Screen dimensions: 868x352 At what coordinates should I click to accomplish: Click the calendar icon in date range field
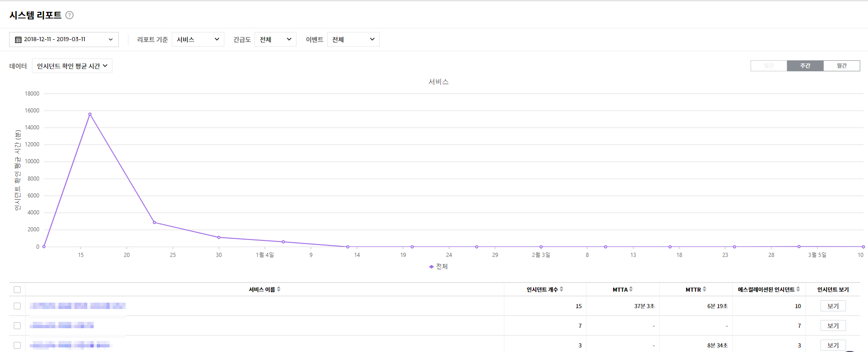(18, 40)
